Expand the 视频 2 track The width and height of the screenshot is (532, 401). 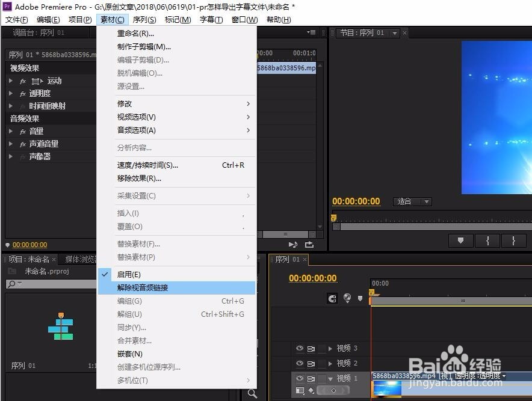click(330, 363)
